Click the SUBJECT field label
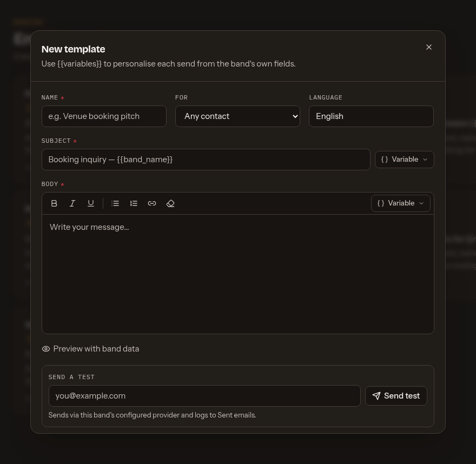 click(56, 141)
